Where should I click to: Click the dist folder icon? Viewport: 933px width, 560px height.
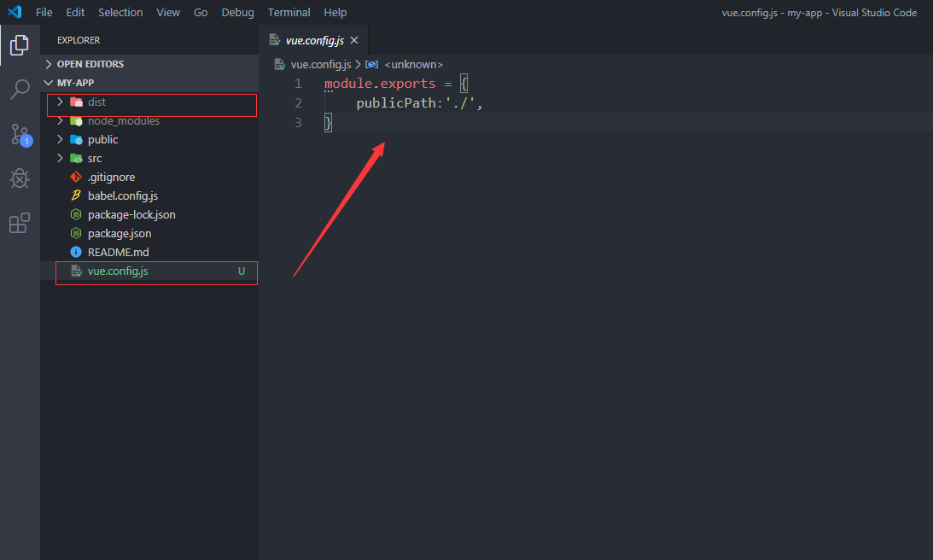[76, 102]
